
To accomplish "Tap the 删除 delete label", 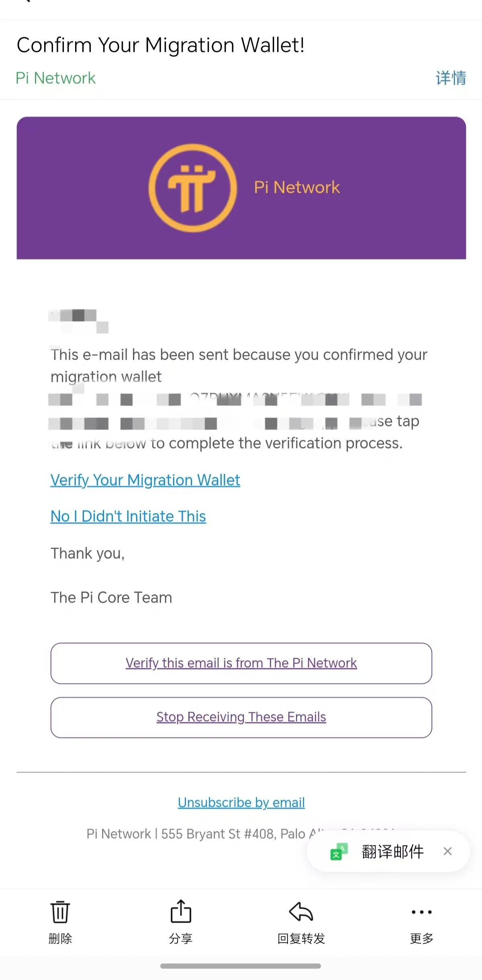I will pyautogui.click(x=60, y=939).
